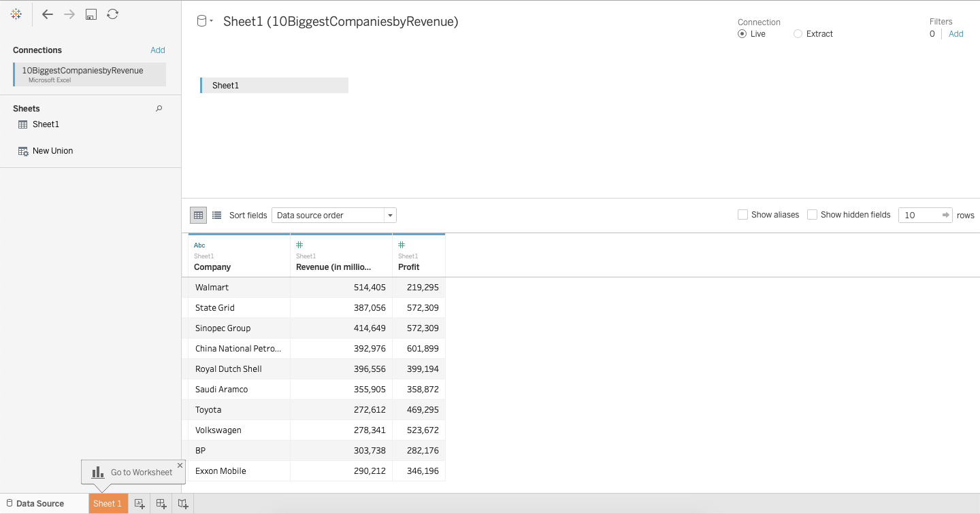Switch to metadata list view
This screenshot has width=980, height=514.
(216, 215)
